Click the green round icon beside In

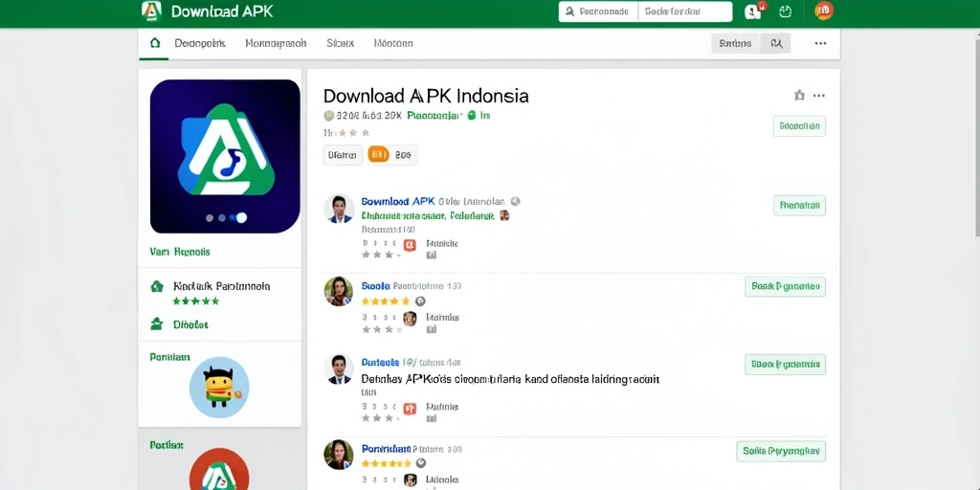(x=471, y=115)
